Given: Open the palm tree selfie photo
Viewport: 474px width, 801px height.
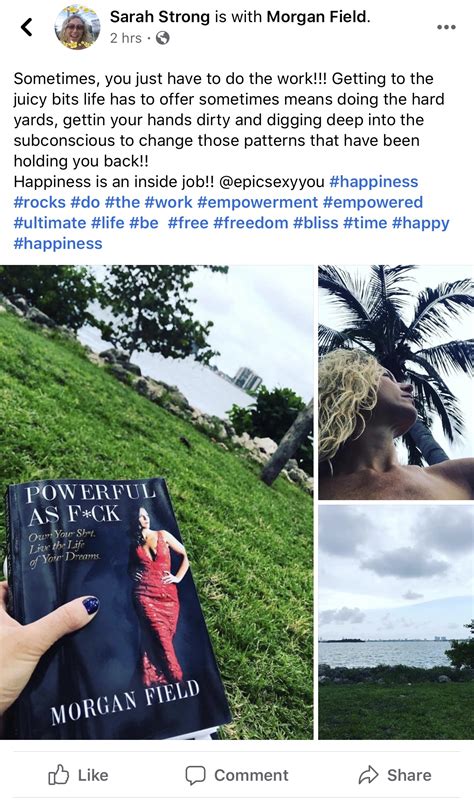Looking at the screenshot, I should pyautogui.click(x=396, y=382).
